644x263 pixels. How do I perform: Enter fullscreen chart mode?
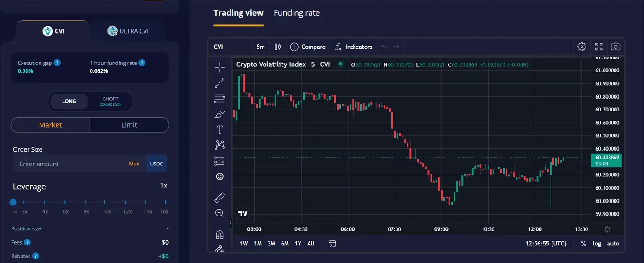(599, 47)
